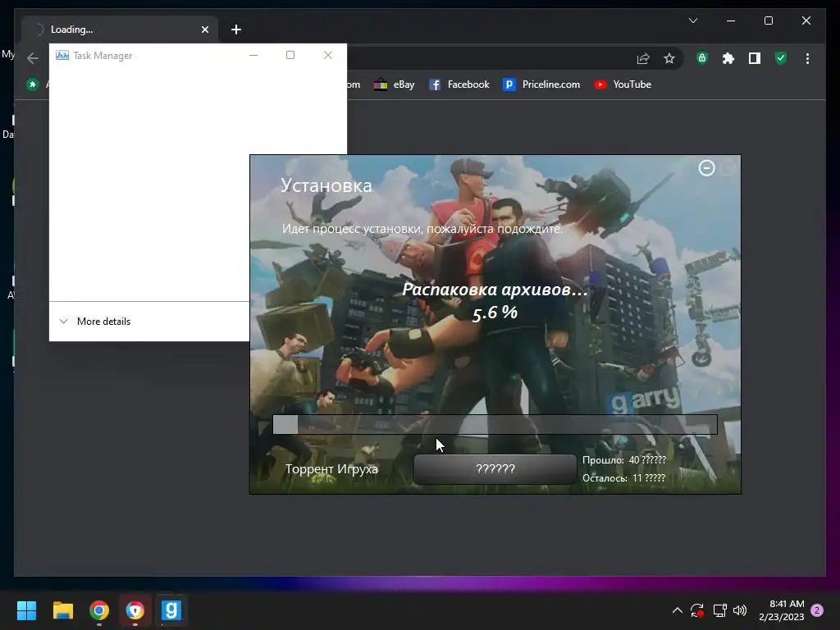Switch to Google Chrome on the taskbar

(x=99, y=610)
